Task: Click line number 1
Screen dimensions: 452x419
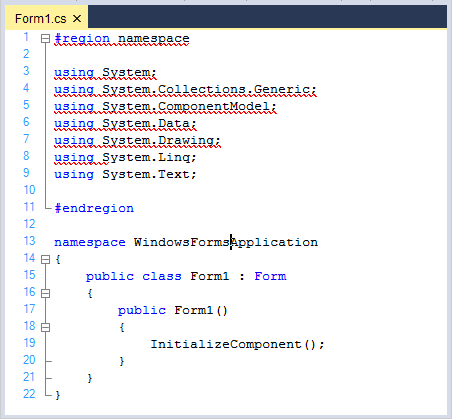Action: point(26,37)
